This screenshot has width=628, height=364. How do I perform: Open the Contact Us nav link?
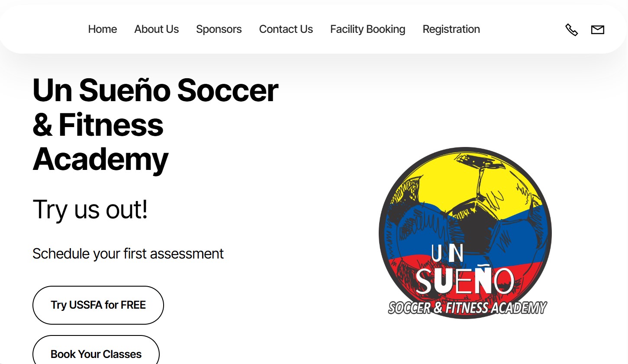pyautogui.click(x=286, y=29)
